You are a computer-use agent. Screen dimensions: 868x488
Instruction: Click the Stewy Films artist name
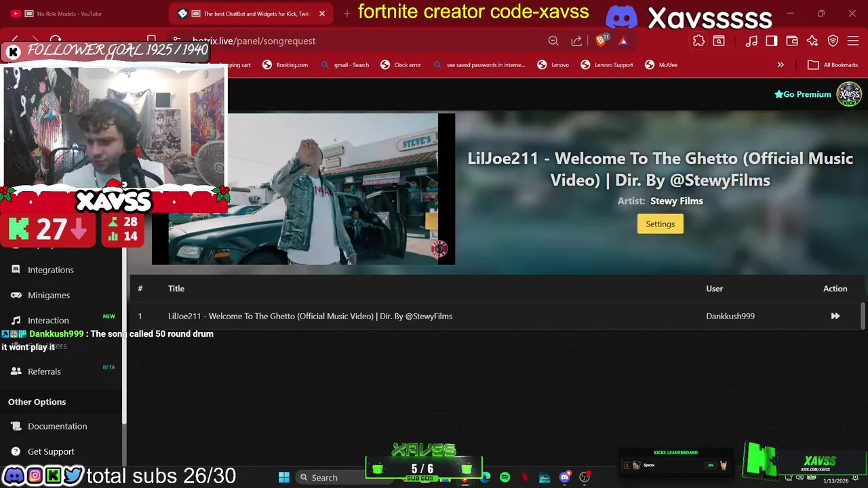(x=676, y=201)
